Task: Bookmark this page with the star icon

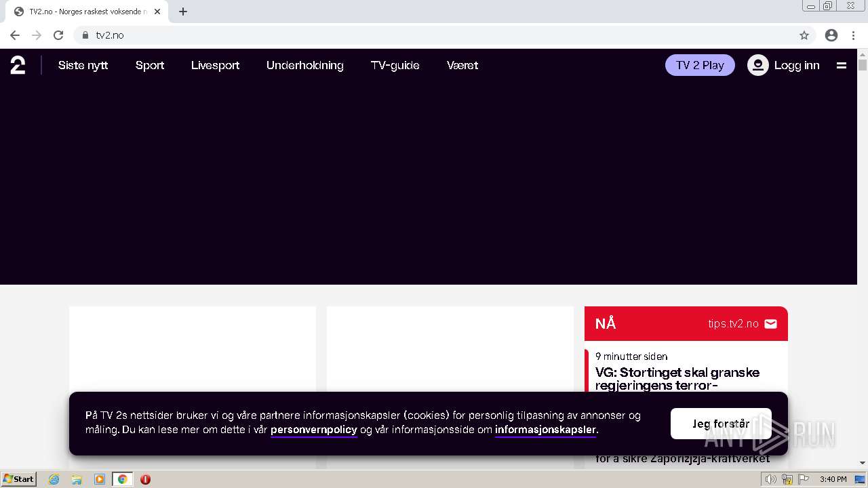Action: click(x=804, y=35)
